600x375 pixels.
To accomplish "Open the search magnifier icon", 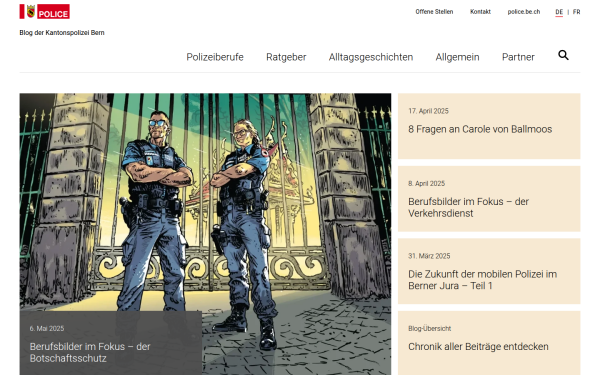I will 563,55.
